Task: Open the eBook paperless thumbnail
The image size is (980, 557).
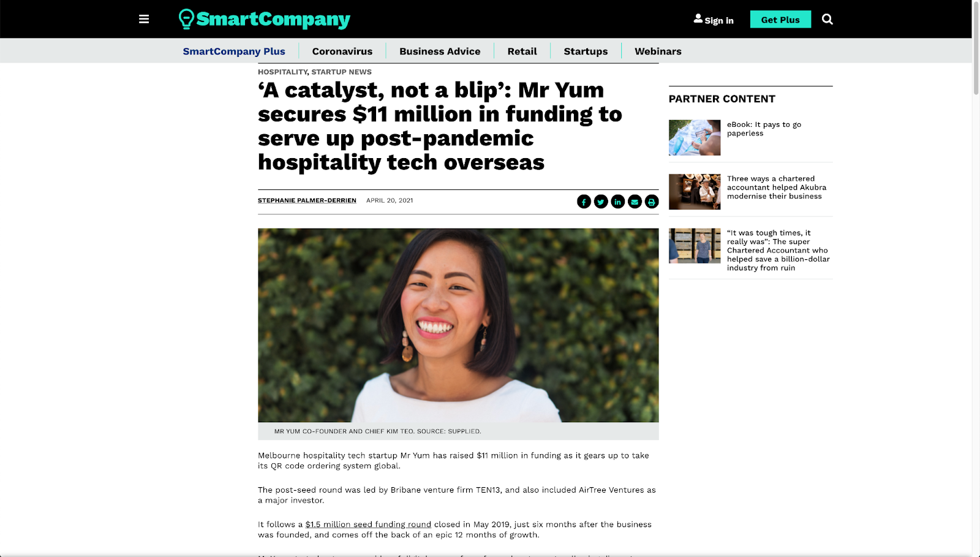Action: (695, 137)
